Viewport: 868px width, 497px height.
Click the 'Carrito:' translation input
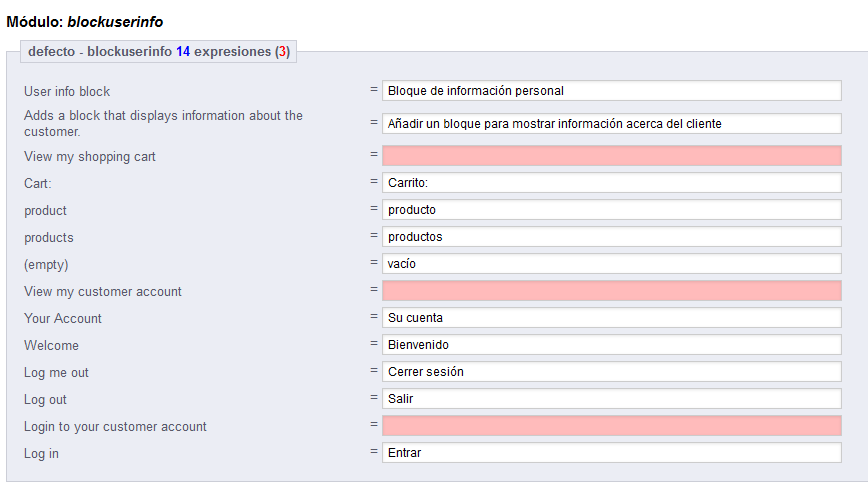pos(611,183)
